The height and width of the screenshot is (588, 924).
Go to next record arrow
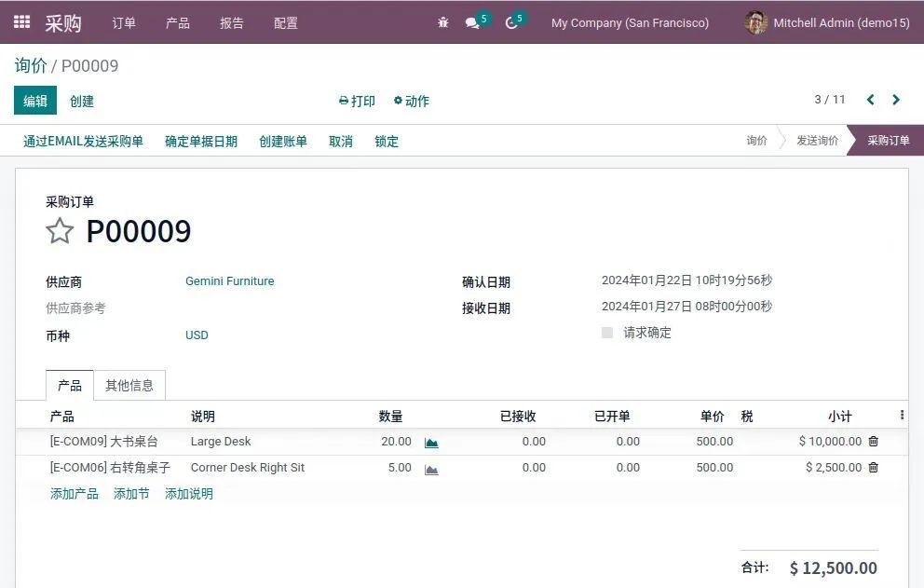click(896, 100)
